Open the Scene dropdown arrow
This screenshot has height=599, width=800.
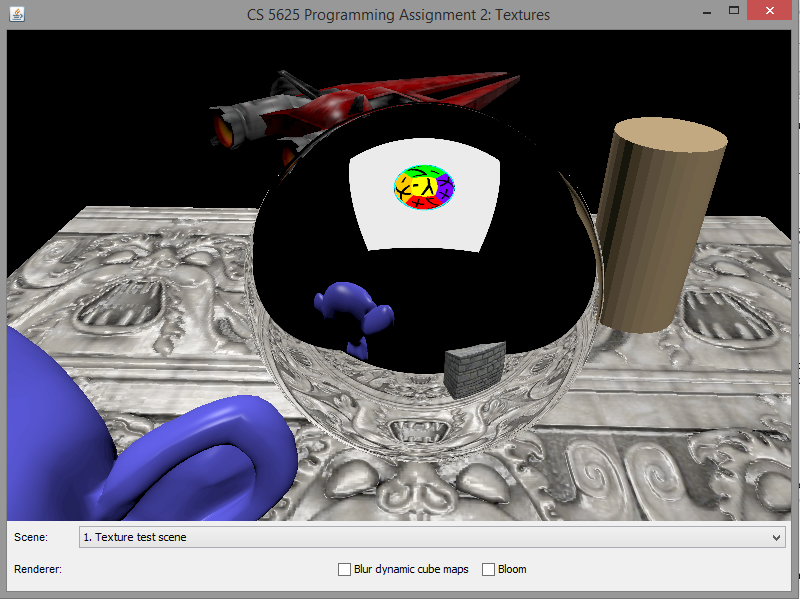[x=778, y=538]
